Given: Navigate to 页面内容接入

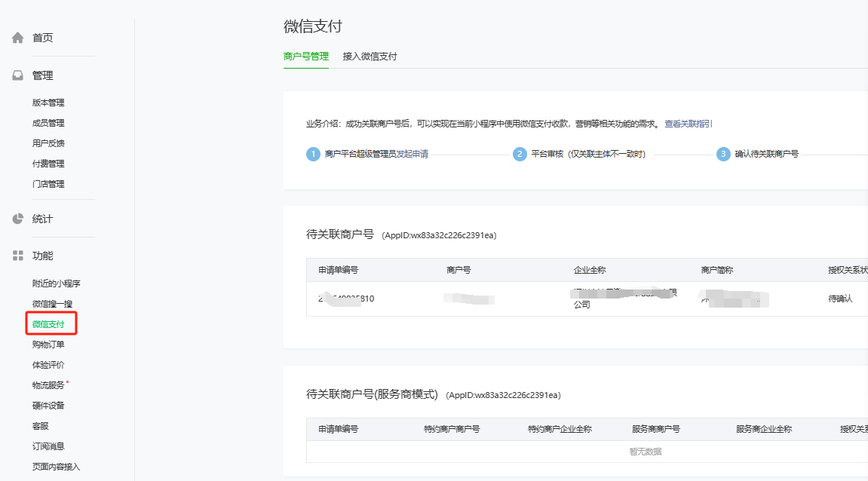Looking at the screenshot, I should coord(56,467).
